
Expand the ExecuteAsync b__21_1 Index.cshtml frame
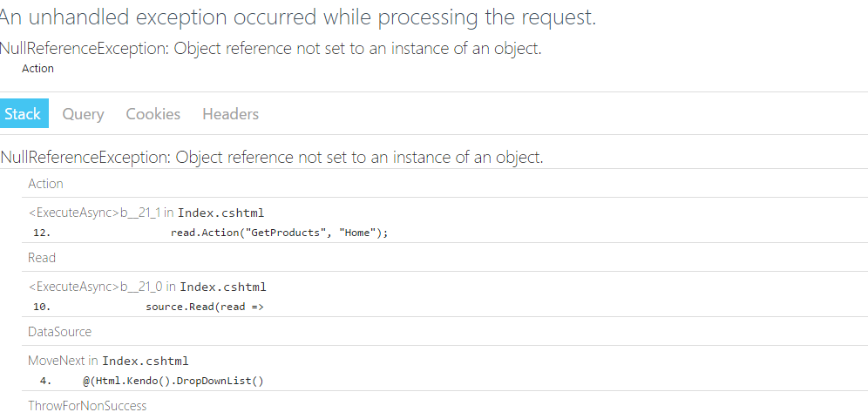146,213
